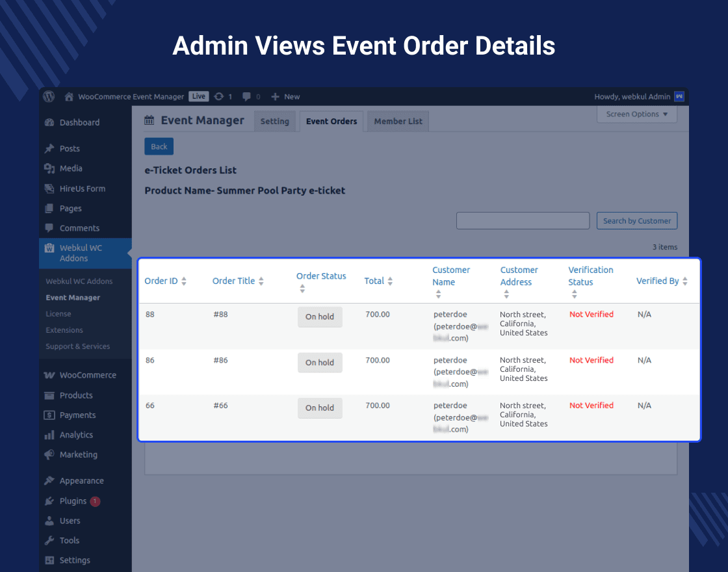Click the Payments dollar icon
The width and height of the screenshot is (728, 572).
point(49,415)
